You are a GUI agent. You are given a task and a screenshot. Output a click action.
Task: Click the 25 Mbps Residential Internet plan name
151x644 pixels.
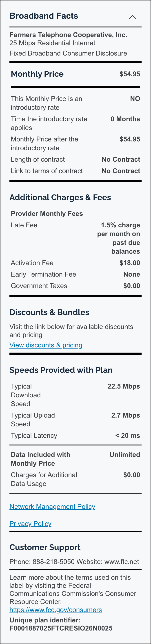tap(52, 43)
